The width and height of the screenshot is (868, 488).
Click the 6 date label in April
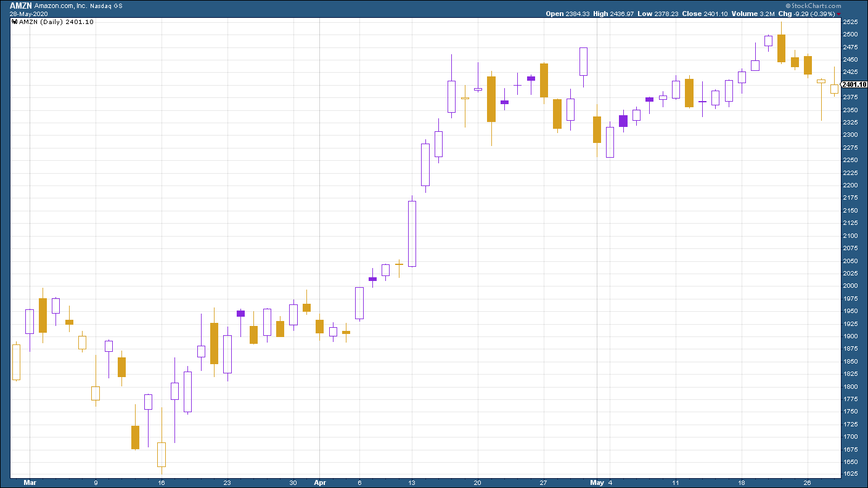click(x=359, y=483)
